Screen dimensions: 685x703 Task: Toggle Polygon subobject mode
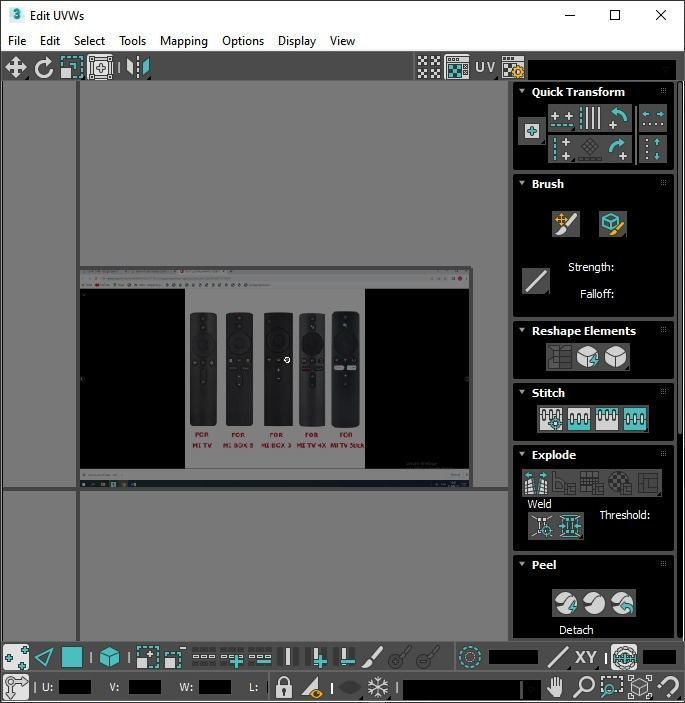pos(72,658)
